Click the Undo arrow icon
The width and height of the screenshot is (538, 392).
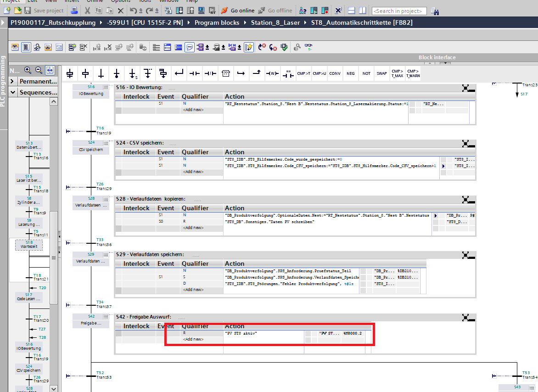[x=133, y=10]
